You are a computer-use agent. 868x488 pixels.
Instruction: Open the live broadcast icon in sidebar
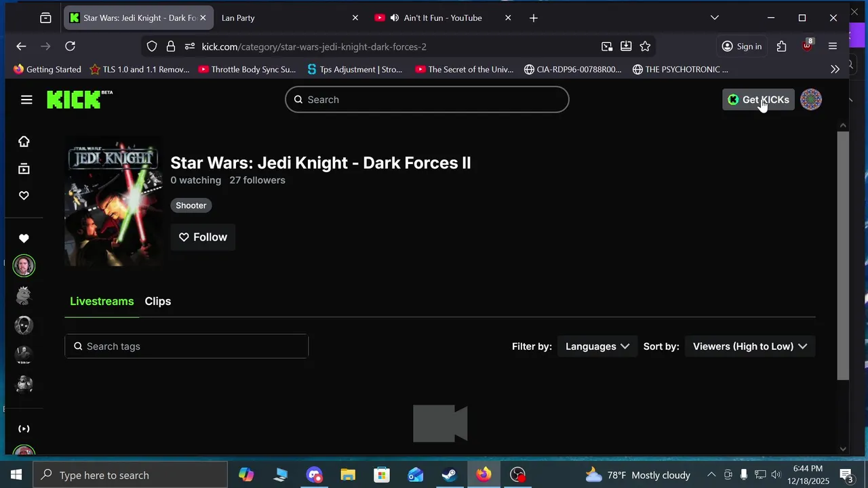click(x=24, y=428)
